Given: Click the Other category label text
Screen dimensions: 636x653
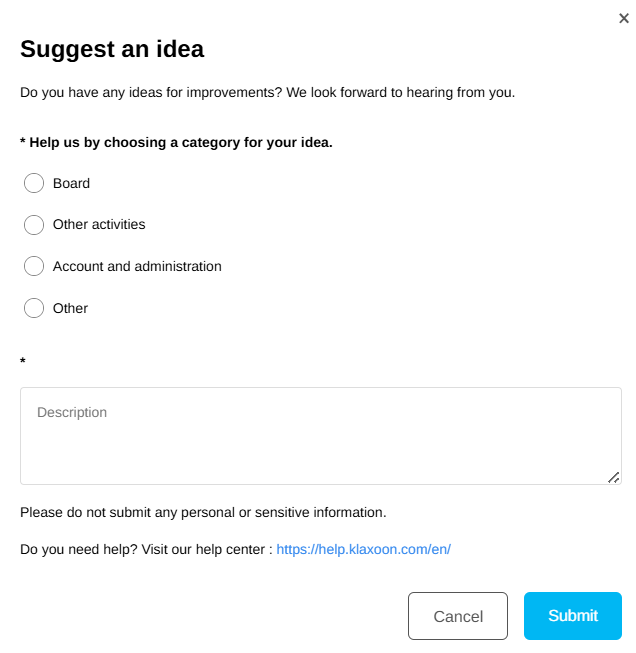Looking at the screenshot, I should [70, 308].
